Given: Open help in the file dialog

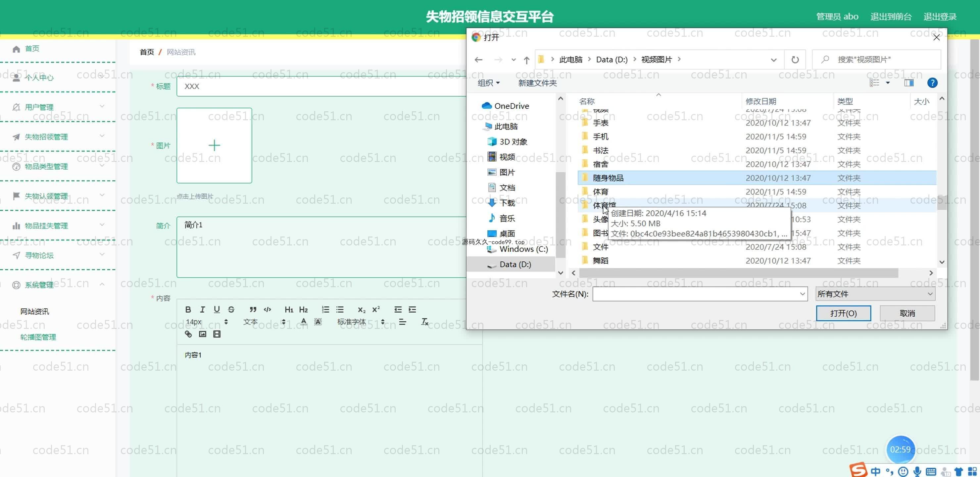Looking at the screenshot, I should click(932, 83).
